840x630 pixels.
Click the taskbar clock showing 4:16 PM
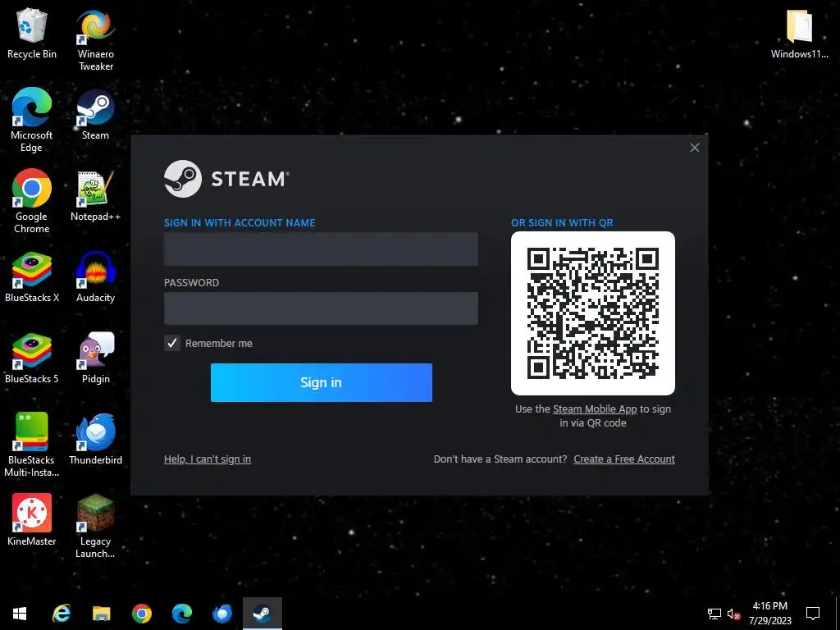coord(769,614)
